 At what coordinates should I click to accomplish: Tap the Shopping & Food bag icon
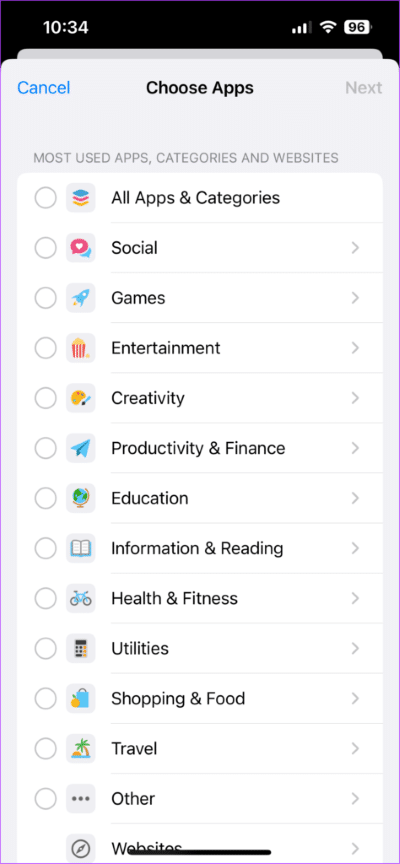point(80,699)
